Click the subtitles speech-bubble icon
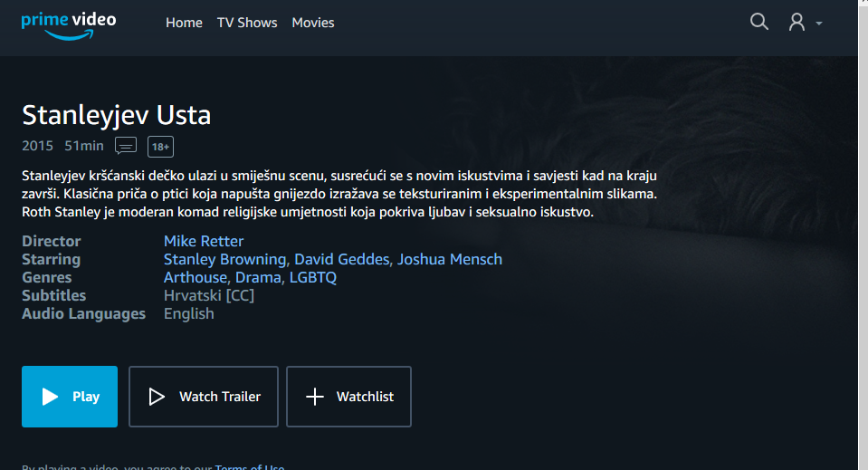Image resolution: width=868 pixels, height=470 pixels. (126, 146)
